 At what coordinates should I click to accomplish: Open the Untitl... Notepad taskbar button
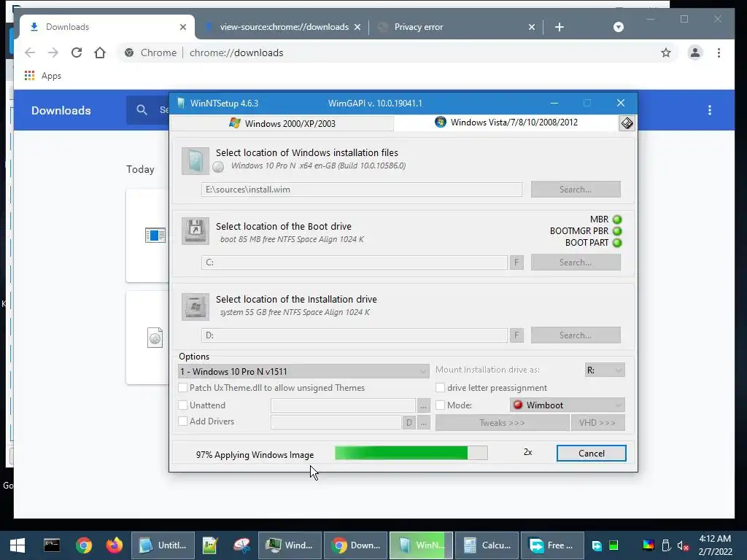click(x=163, y=545)
